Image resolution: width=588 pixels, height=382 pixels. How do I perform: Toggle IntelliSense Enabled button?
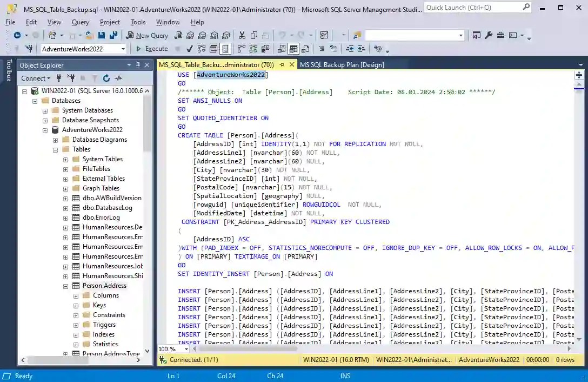coord(225,49)
